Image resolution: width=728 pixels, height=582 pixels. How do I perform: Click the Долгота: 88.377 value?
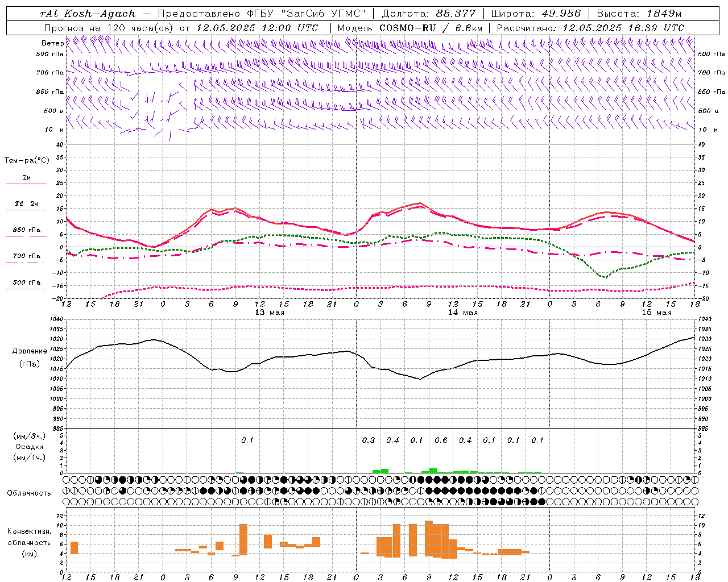[428, 14]
